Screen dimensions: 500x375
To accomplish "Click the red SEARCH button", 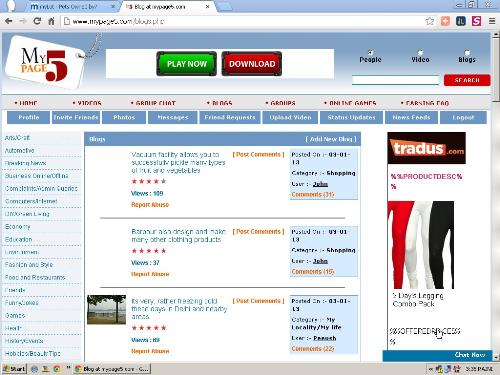I will click(467, 80).
